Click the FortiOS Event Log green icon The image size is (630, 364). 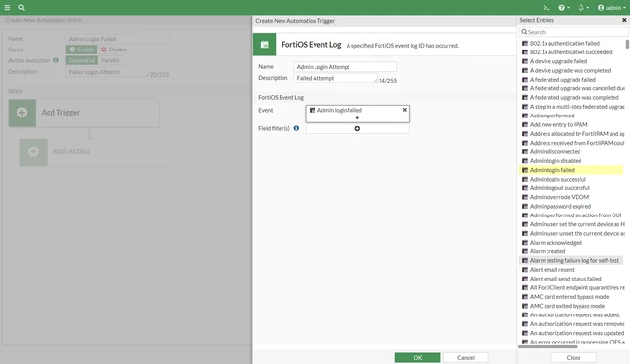pos(264,45)
